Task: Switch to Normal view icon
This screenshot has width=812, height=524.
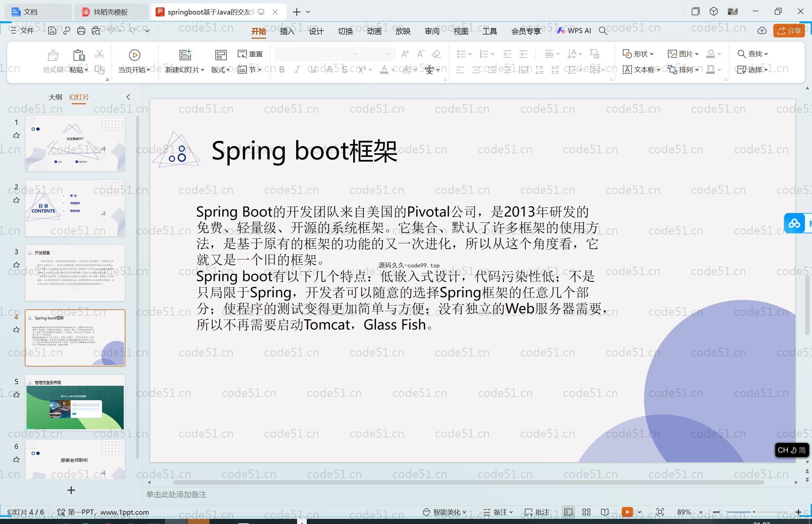Action: pos(568,512)
